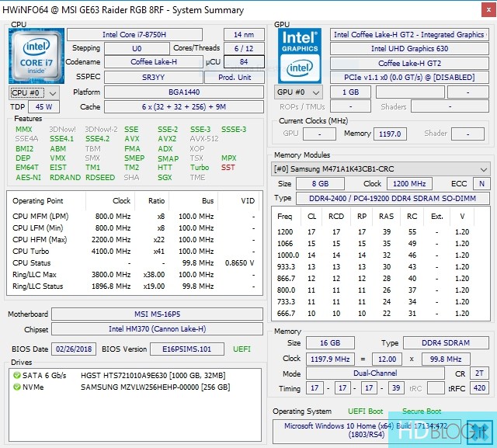Select the 666.7 frequency timing row

pos(381,314)
